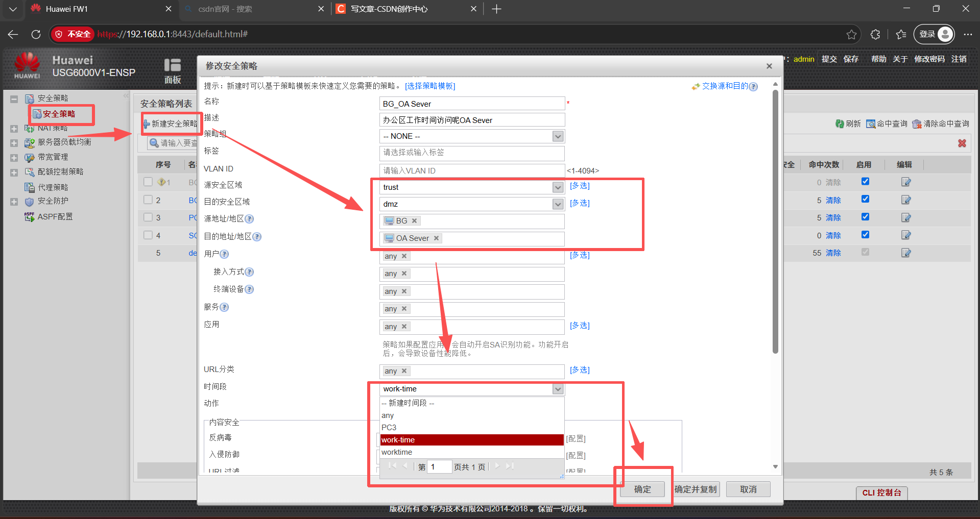Viewport: 980px width, 519px height.
Task: Open a new browser tab
Action: tap(496, 9)
